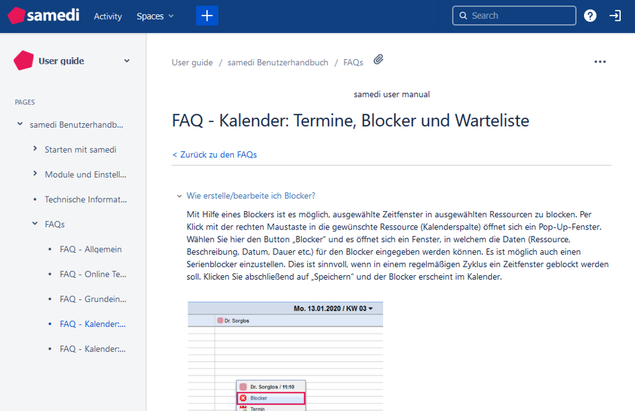Viewport: 635px width, 411px height.
Task: Open Module und Einstell... page
Action: [x=85, y=175]
